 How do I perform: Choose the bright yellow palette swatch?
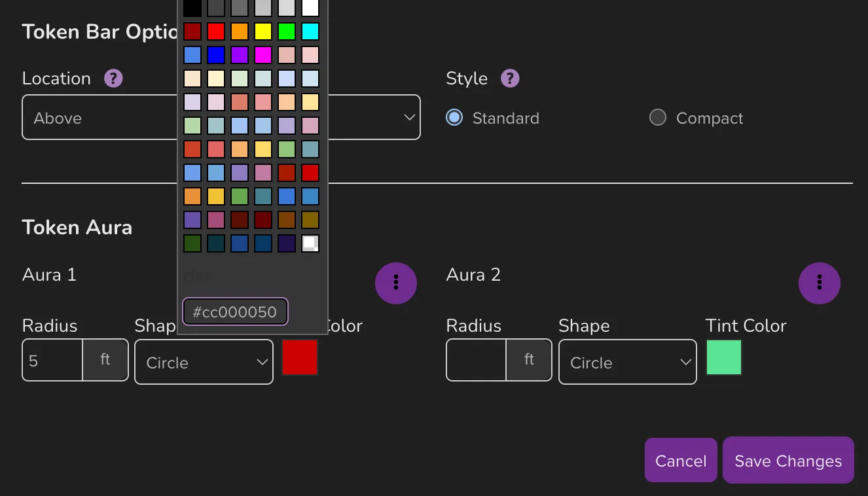[263, 31]
